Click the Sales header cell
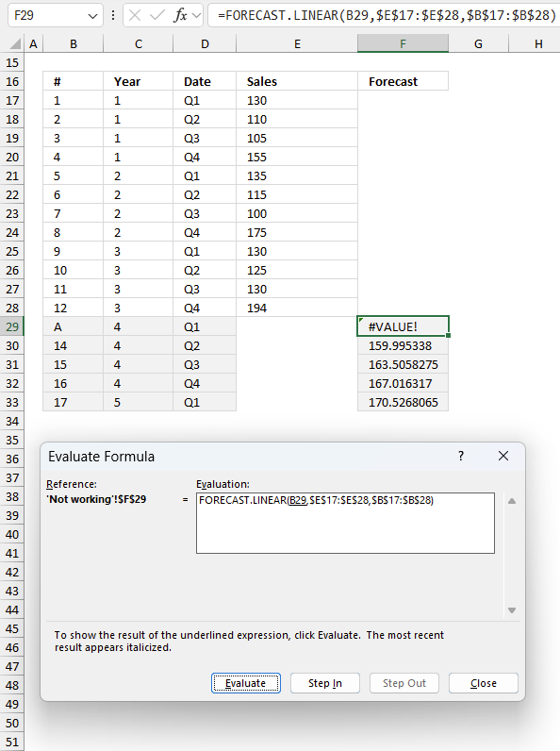 tap(297, 81)
